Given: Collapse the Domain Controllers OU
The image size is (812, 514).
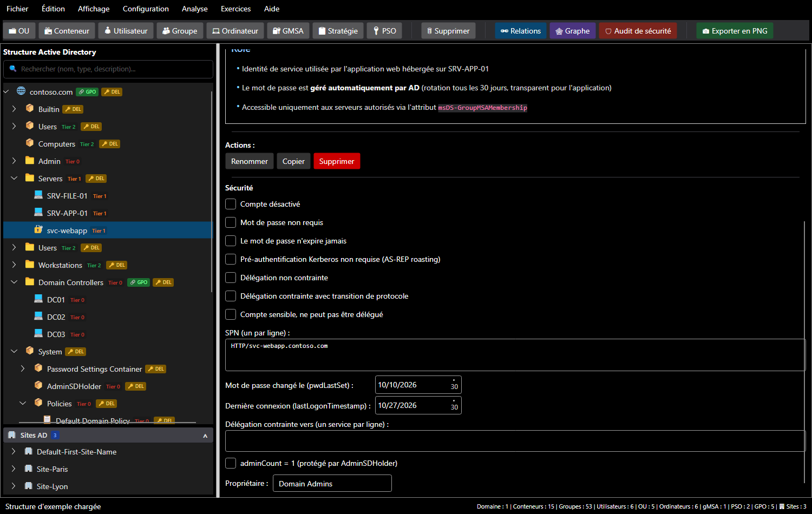Looking at the screenshot, I should tap(14, 282).
